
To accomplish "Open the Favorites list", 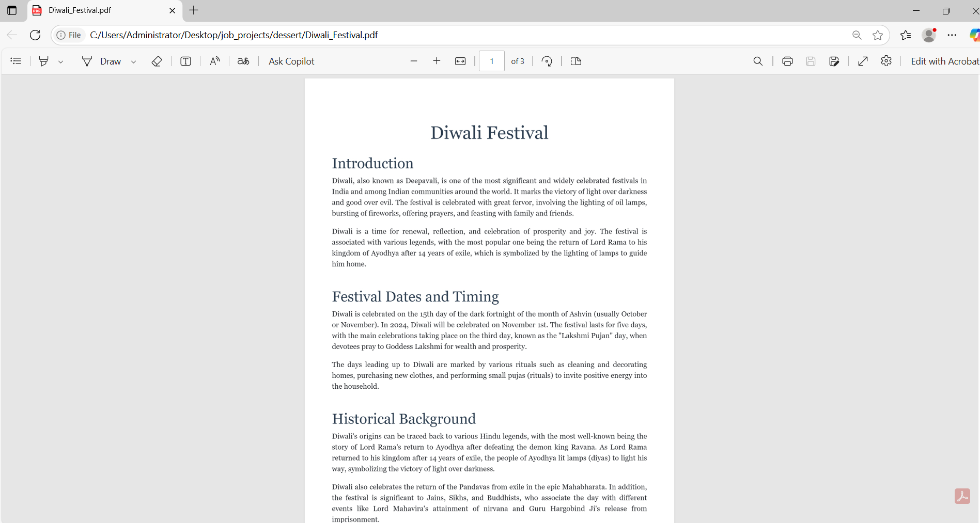I will click(905, 35).
